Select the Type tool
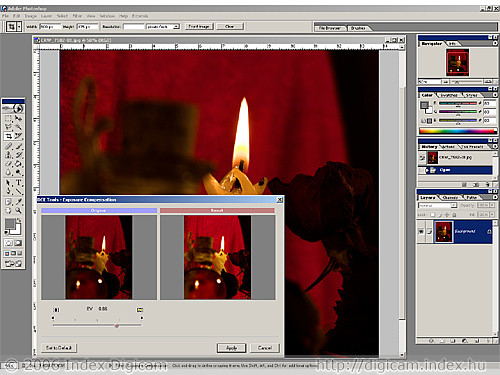This screenshot has width=500, height=375. point(19,182)
